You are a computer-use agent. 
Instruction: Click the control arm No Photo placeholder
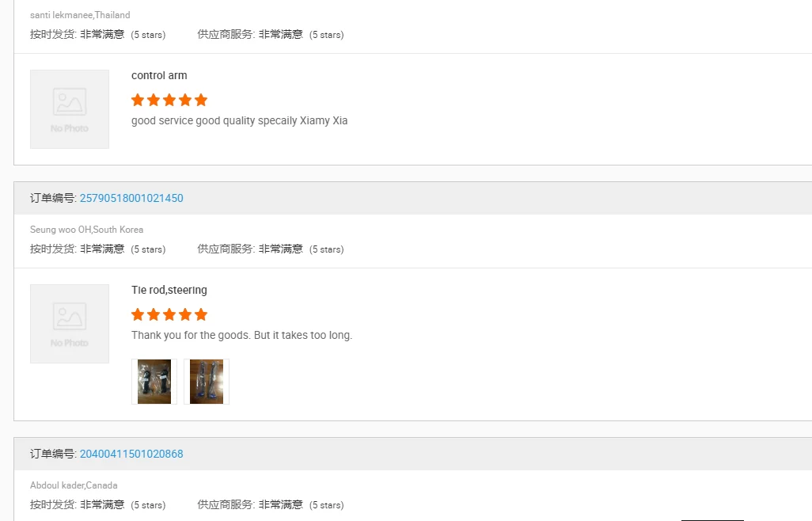(70, 109)
